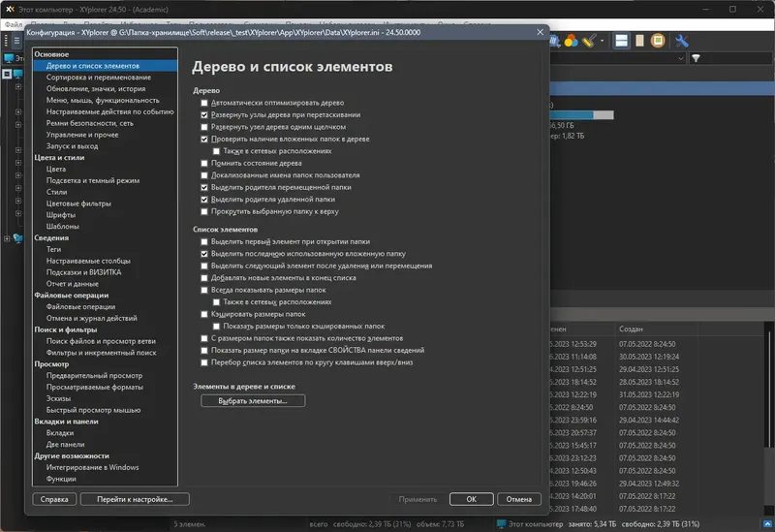Uncheck 'Развернуть узлы дерева при перетаскивании'
Viewport: 775px width, 532px height.
click(204, 114)
